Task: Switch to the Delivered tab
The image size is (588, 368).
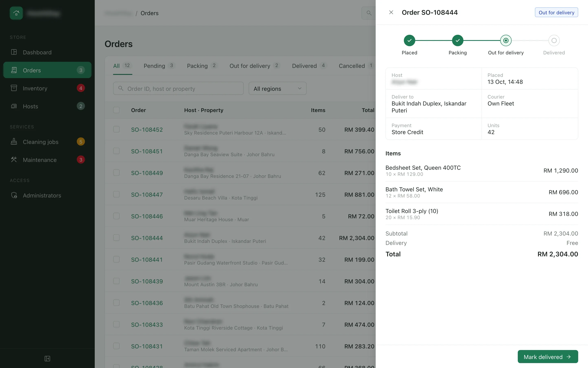Action: tap(310, 66)
